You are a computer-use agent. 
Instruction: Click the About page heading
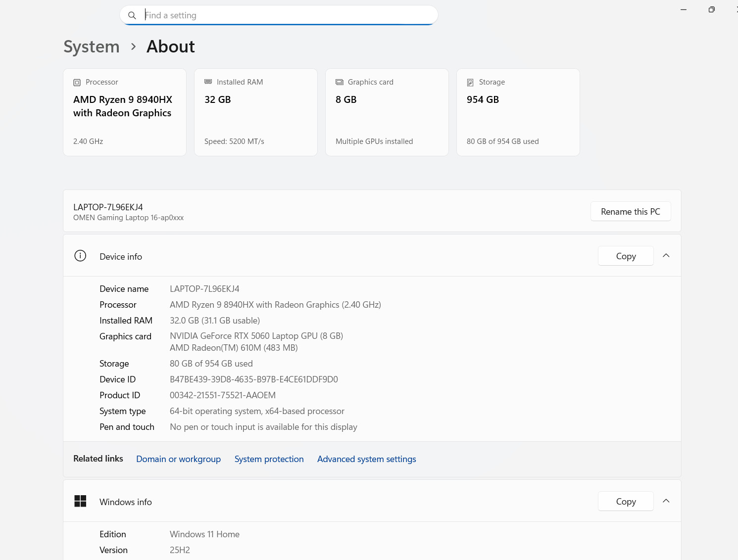pos(171,47)
